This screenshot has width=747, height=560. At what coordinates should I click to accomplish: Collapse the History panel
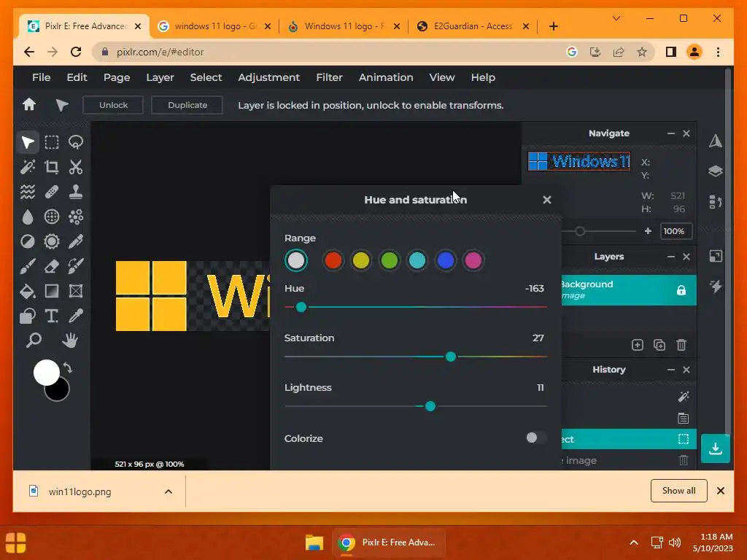click(671, 370)
